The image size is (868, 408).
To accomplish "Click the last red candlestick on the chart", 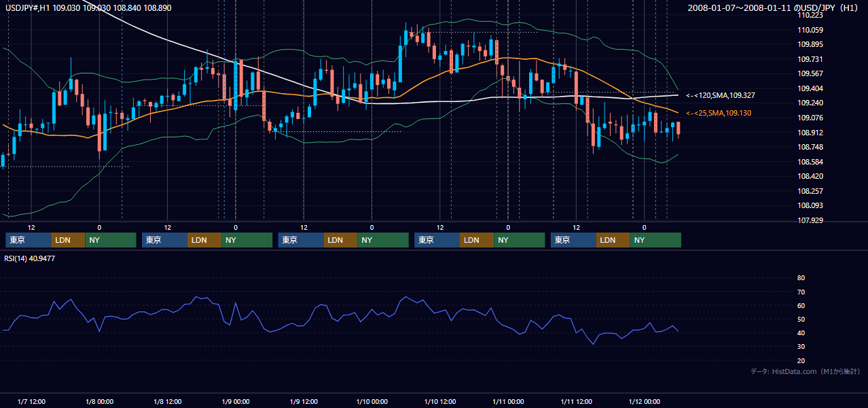I will [x=678, y=128].
